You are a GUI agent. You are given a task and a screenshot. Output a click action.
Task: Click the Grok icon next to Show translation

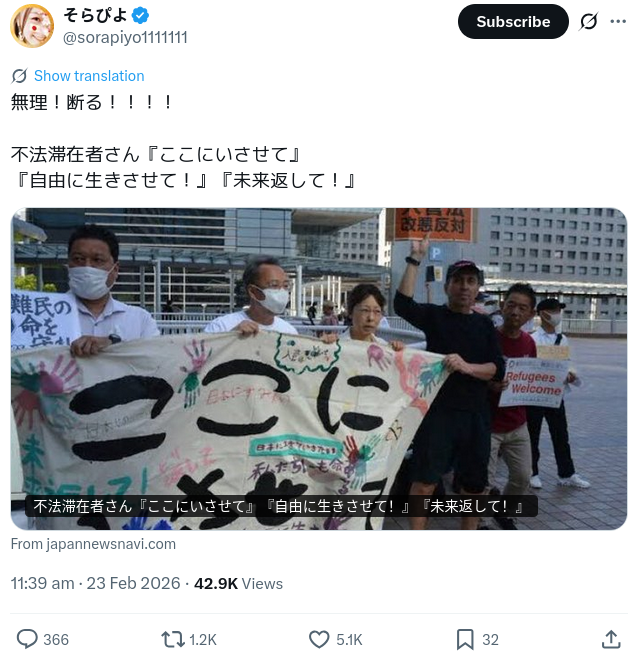[x=19, y=76]
